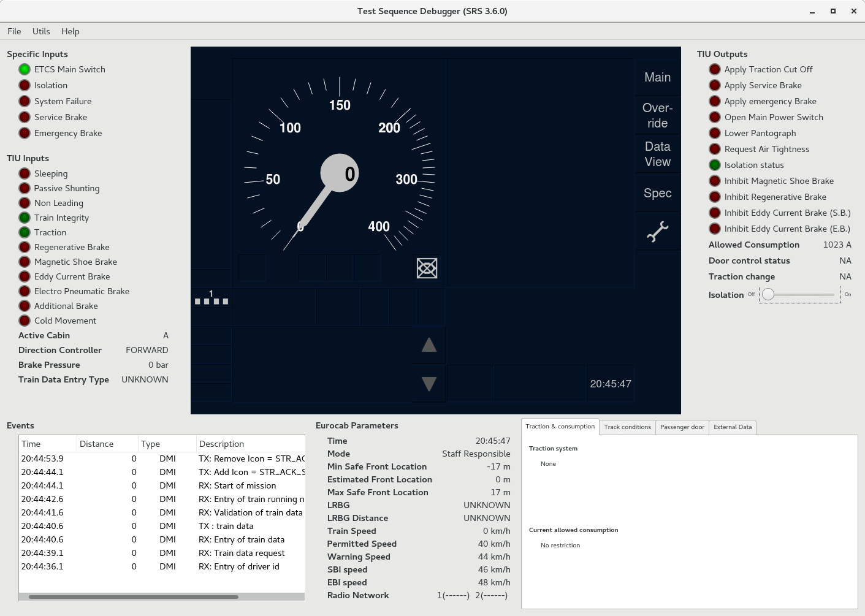Open the Help menu
The image size is (865, 616).
[x=70, y=31]
